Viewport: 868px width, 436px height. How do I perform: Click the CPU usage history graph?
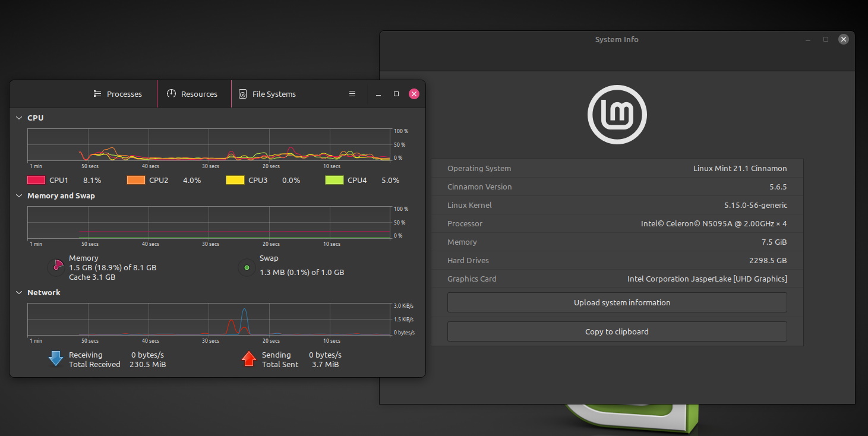209,144
